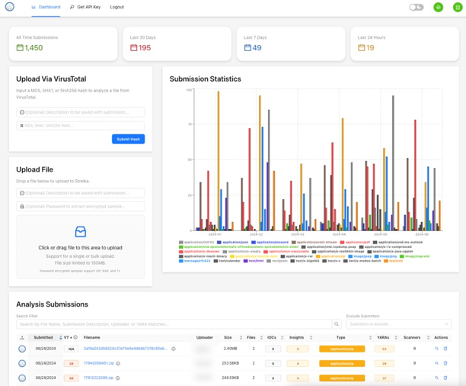Toggle application/pdf series in chart legend
The height and width of the screenshot is (386, 466).
pos(355,242)
